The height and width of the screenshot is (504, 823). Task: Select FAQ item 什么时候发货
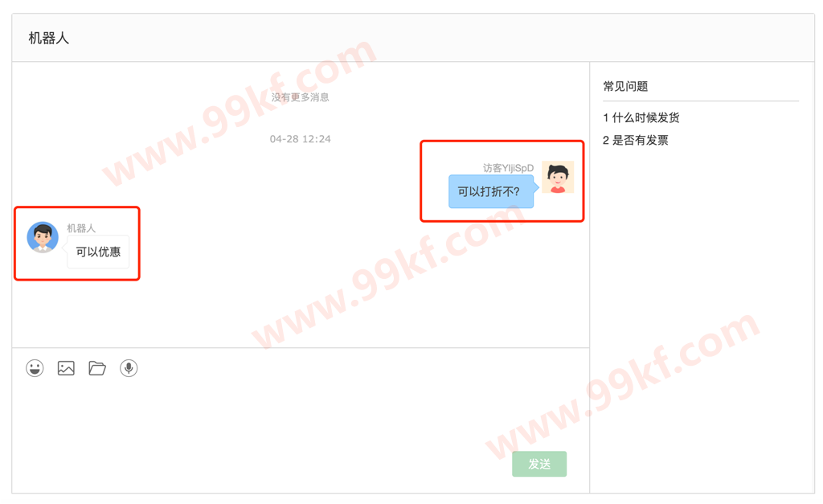[646, 117]
